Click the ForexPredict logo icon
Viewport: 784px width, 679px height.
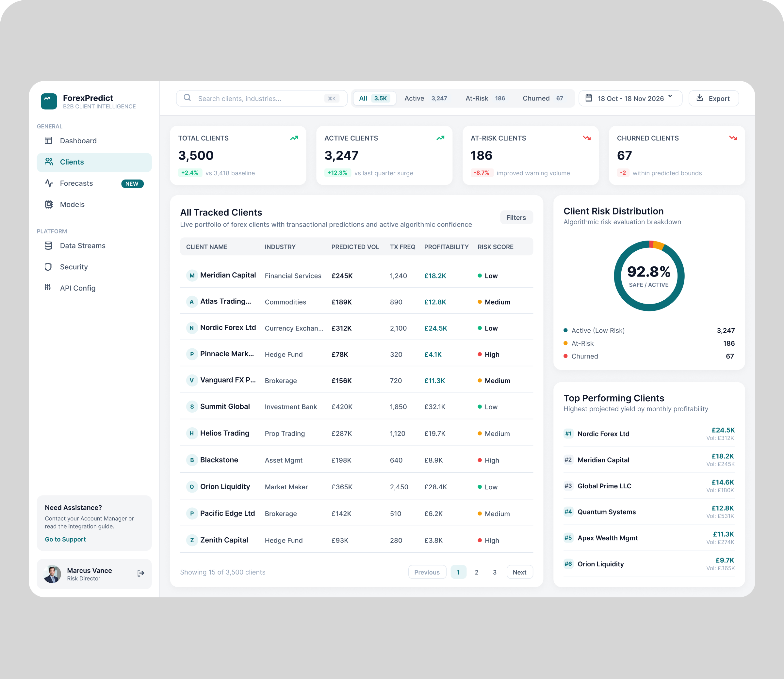click(49, 101)
